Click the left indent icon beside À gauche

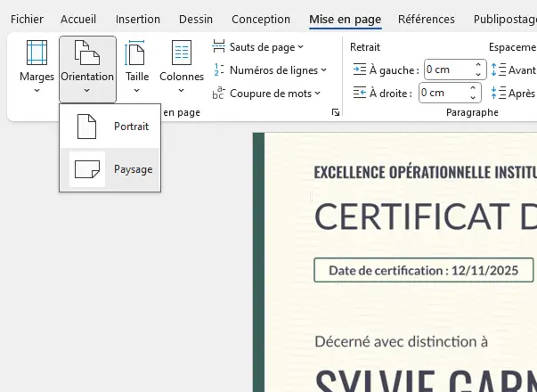point(360,69)
